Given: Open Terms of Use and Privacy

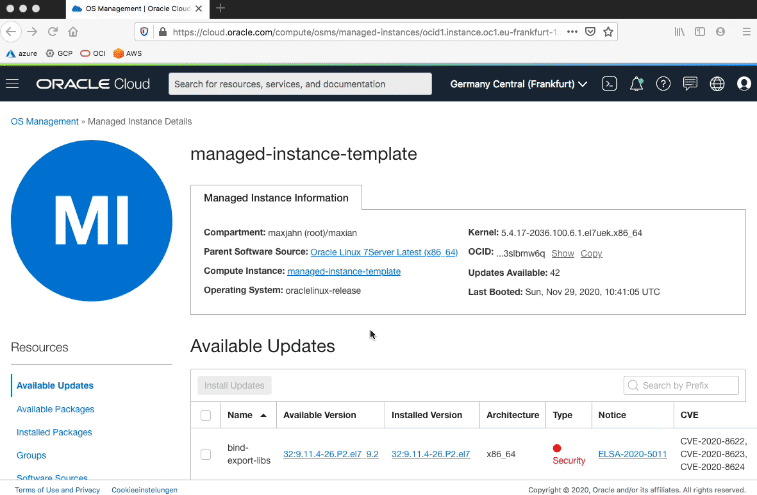Looking at the screenshot, I should click(x=57, y=490).
